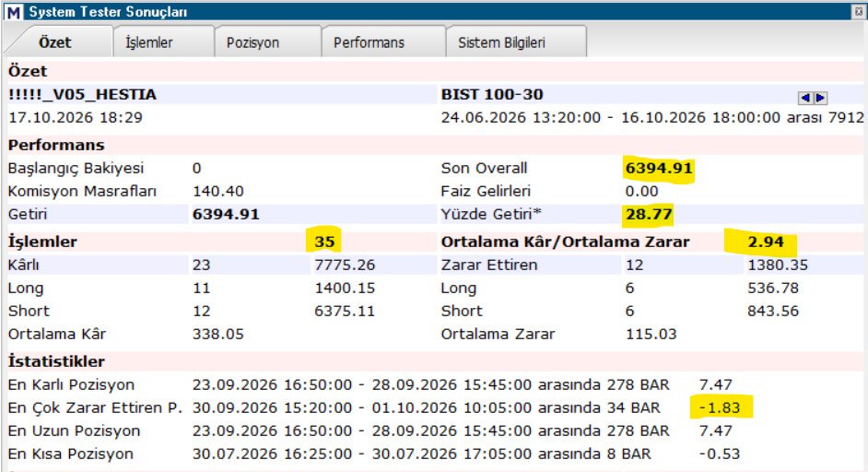This screenshot has width=868, height=472.
Task: Click the İşlemler total count 35
Action: (x=324, y=242)
